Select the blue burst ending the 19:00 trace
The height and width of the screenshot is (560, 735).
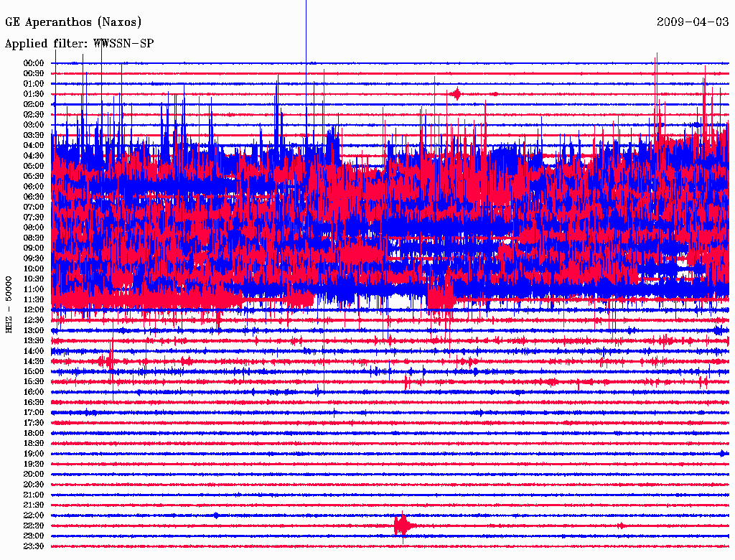point(723,453)
